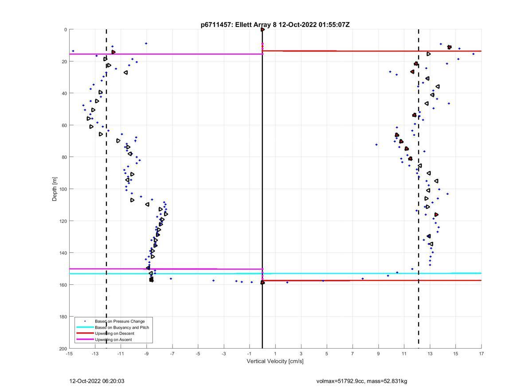
Task: Click the x-axis tick label -3
Action: pyautogui.click(x=224, y=353)
